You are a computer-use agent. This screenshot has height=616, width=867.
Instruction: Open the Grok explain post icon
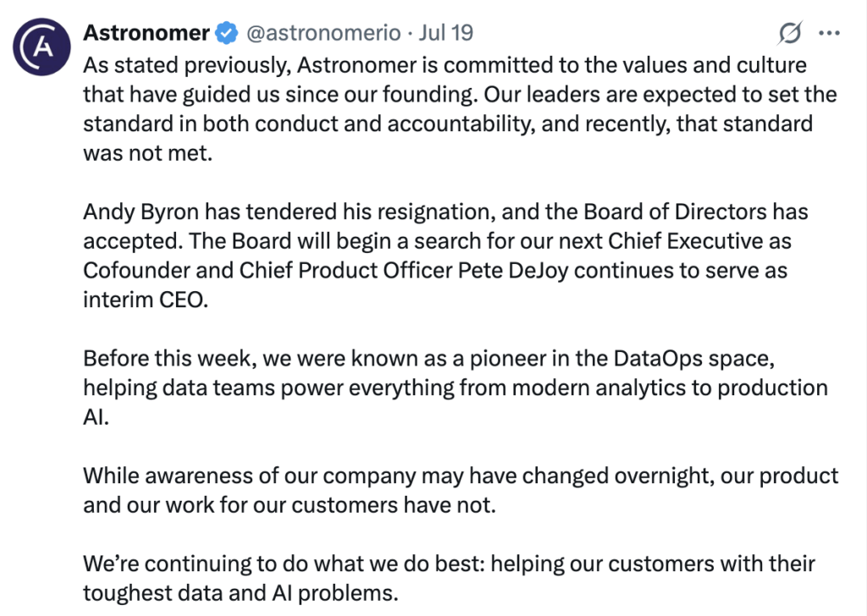point(790,34)
